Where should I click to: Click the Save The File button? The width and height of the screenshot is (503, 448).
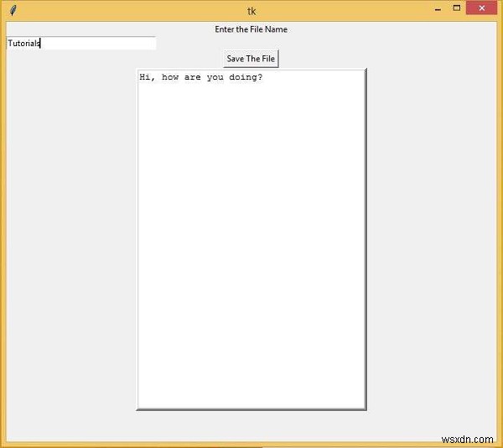(x=251, y=59)
